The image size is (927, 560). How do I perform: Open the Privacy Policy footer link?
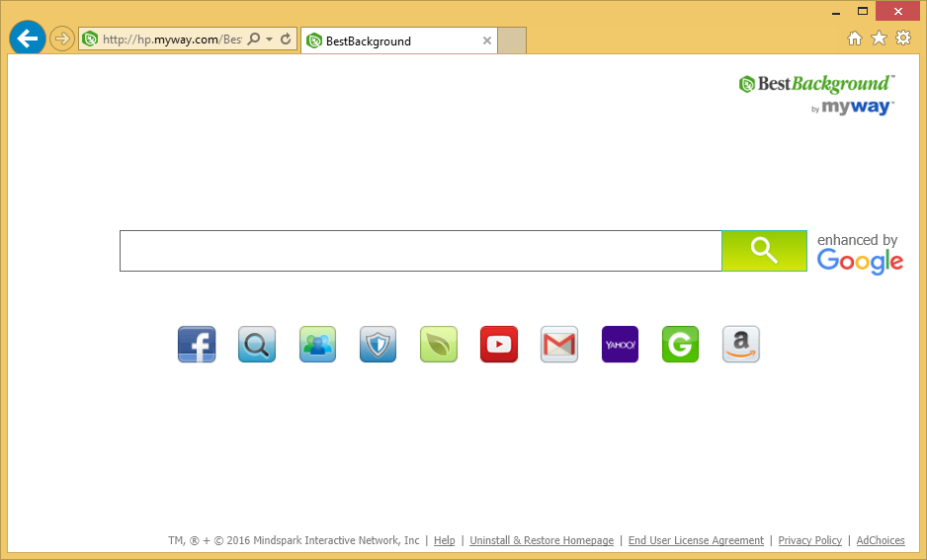click(x=810, y=540)
